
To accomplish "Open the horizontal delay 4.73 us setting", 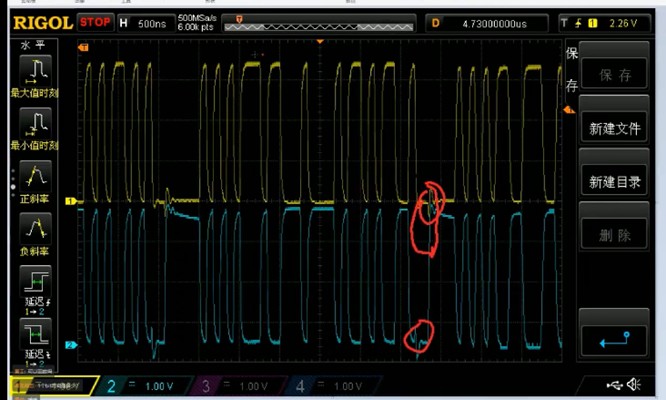I will tap(490, 21).
